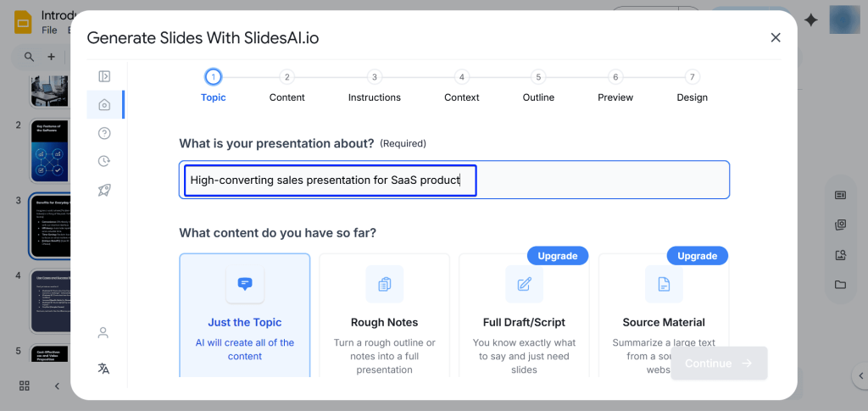Select the Full Draft/Script option
The width and height of the screenshot is (868, 411).
524,315
